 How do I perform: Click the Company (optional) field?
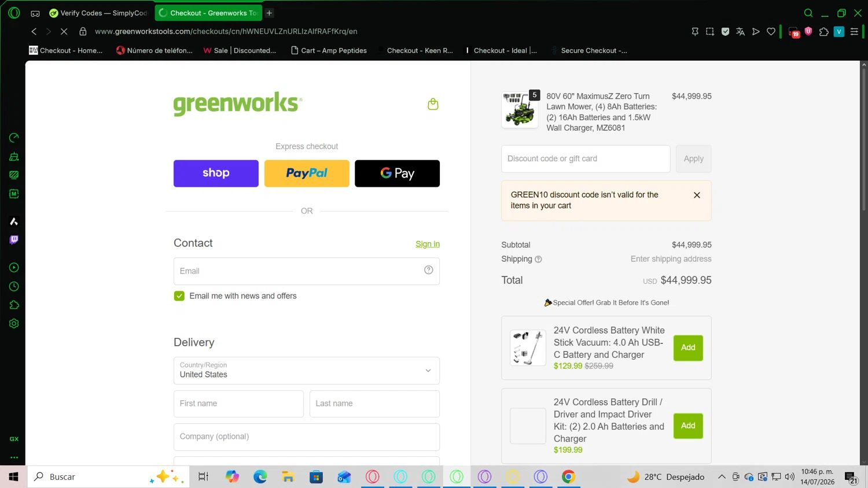point(307,437)
